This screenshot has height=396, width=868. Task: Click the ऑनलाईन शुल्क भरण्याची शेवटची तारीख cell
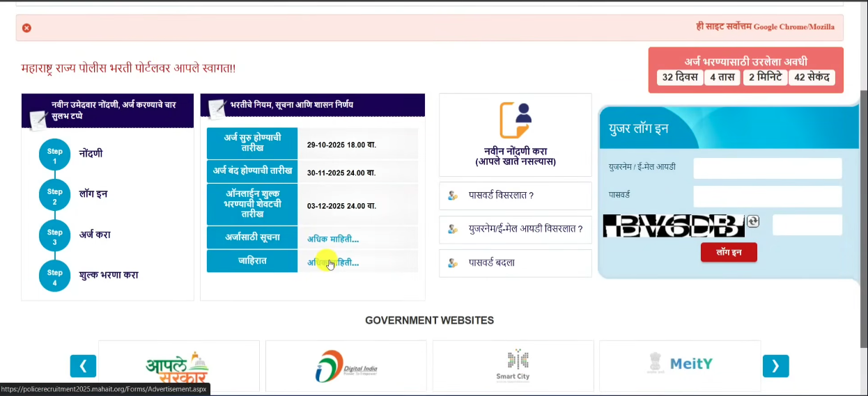point(252,204)
